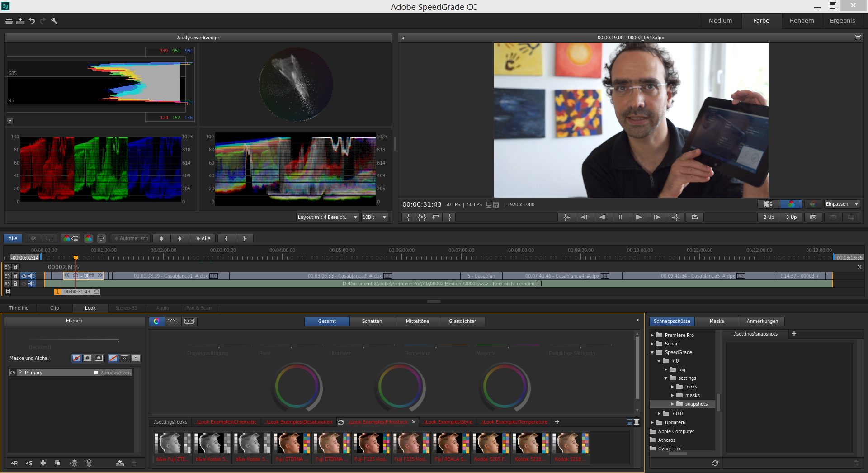Add a primary layer with +P
This screenshot has height=473, width=868.
[14, 463]
